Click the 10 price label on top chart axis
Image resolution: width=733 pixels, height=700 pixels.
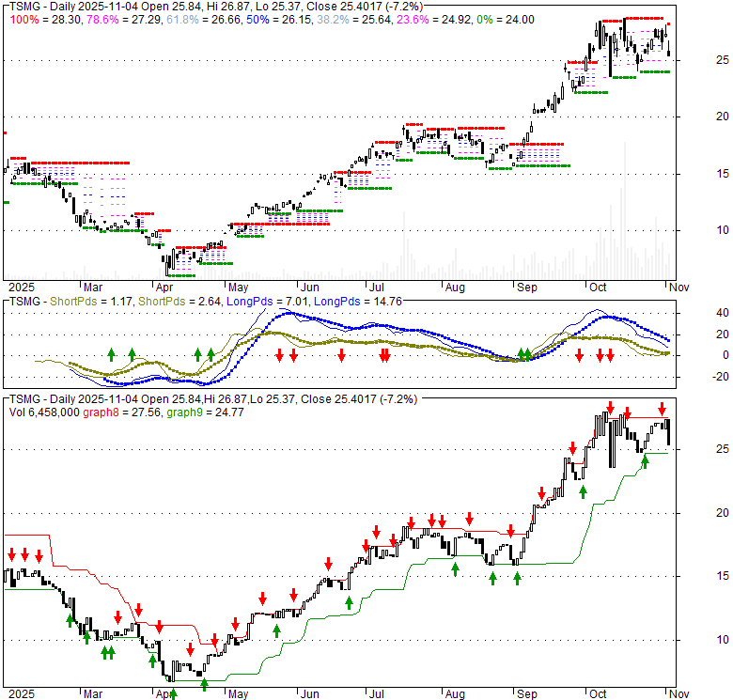click(x=723, y=230)
